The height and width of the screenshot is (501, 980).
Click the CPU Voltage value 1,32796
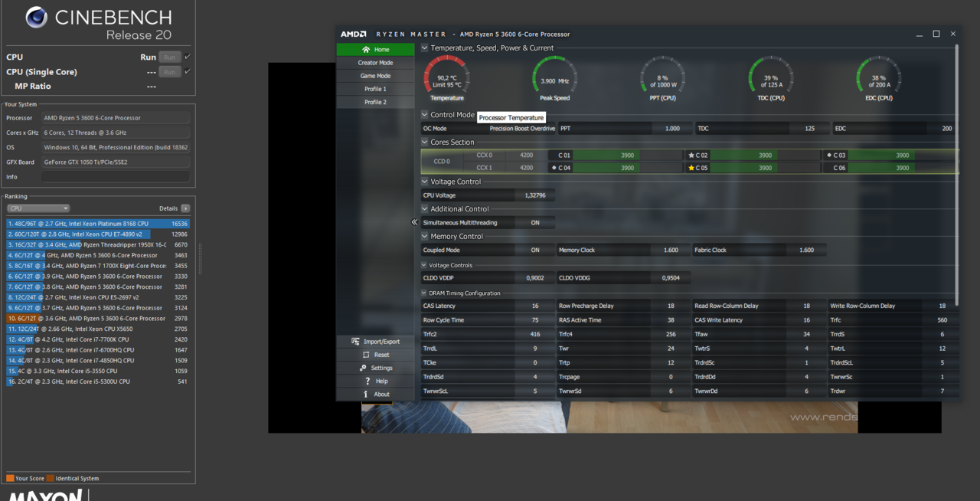(534, 195)
